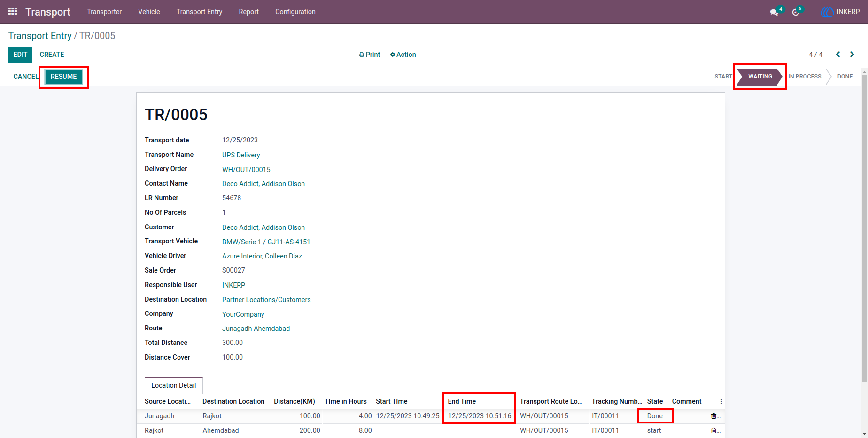The image size is (868, 438).
Task: Open the UPS Delivery transporter link
Action: [x=241, y=155]
